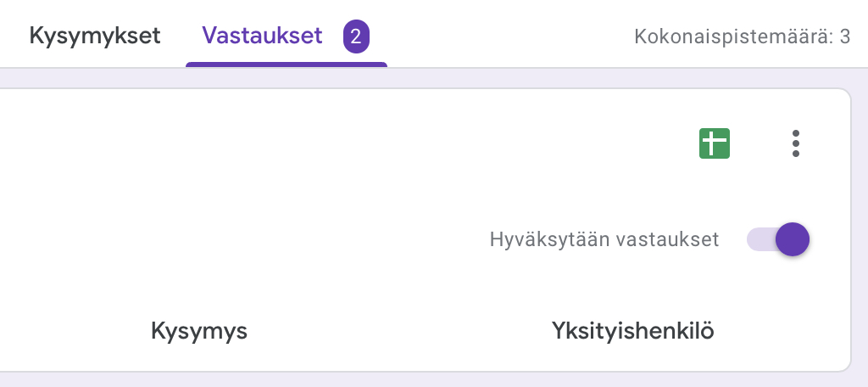The image size is (868, 387).
Task: Open the three-dot more options menu
Action: pos(795,144)
